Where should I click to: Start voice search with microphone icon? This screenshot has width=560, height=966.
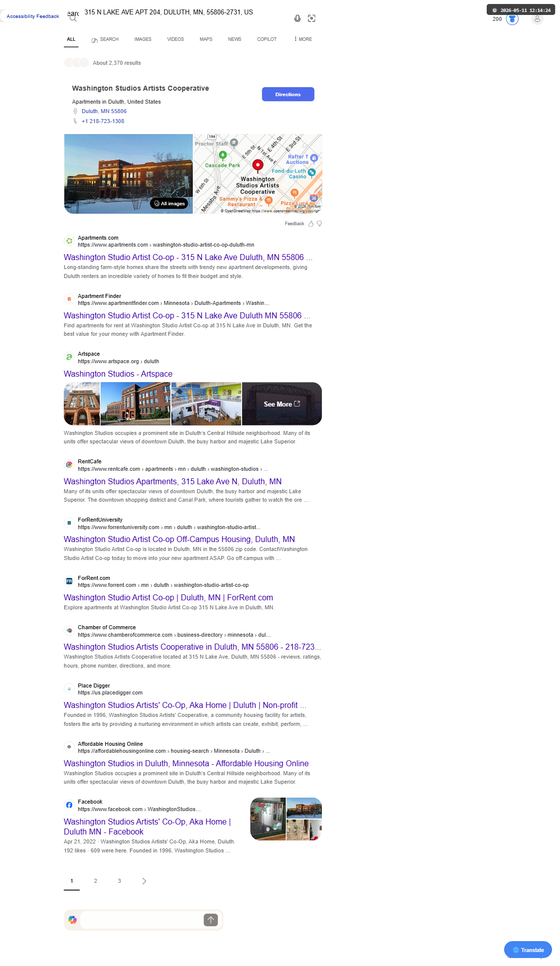(297, 18)
